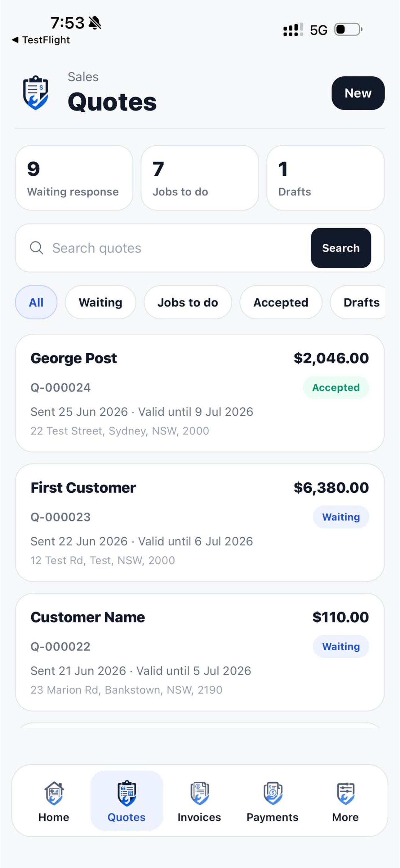Create a quote with New button
The image size is (400, 868).
pos(358,93)
